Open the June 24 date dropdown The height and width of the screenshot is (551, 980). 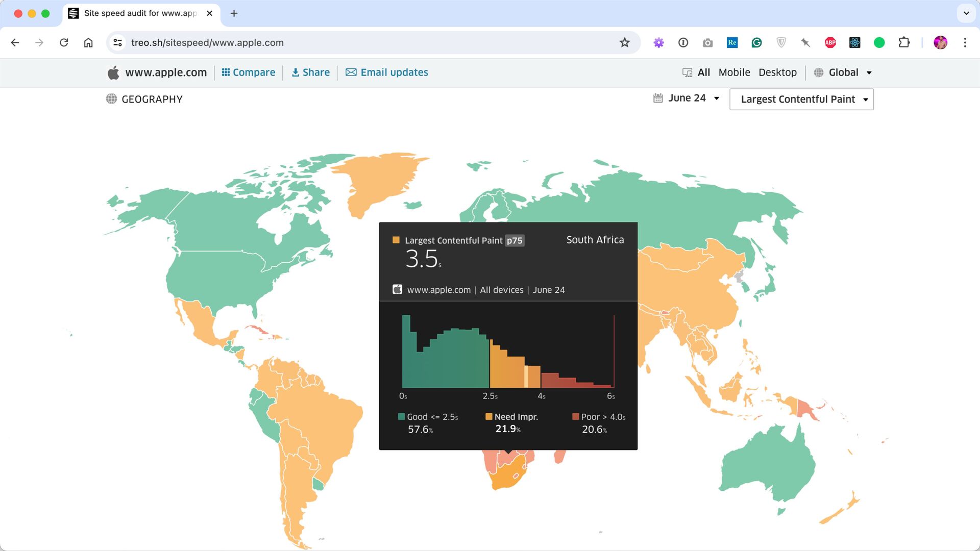tap(687, 98)
